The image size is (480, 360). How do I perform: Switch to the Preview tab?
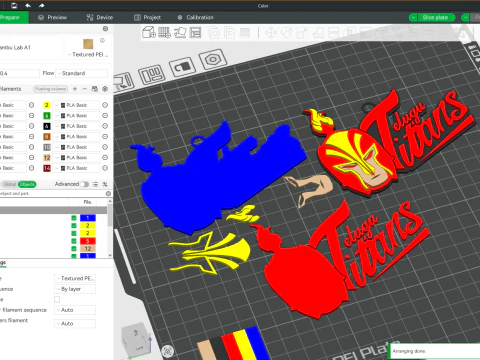52,17
